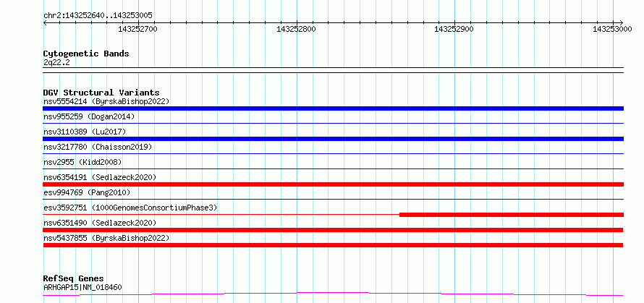The height and width of the screenshot is (303, 644).
Task: Click the thick red segment of esv3592751
Action: (x=512, y=215)
